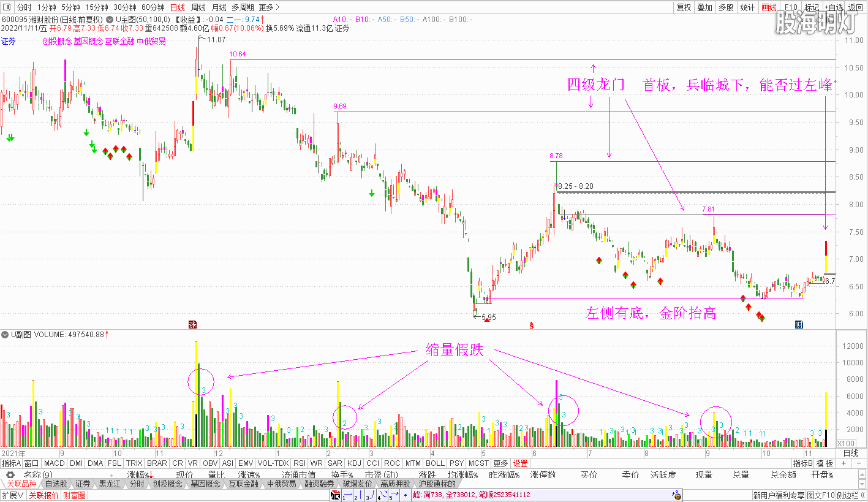Switch to 周线 weekly chart

tap(198, 7)
